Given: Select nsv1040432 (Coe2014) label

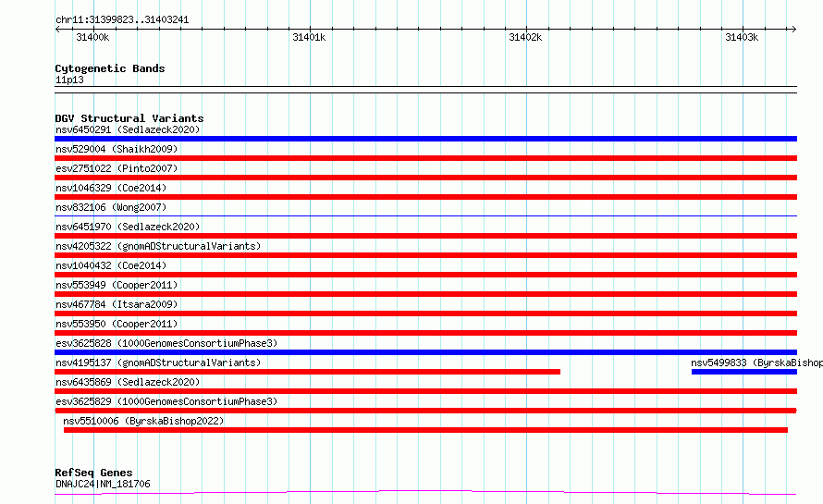Looking at the screenshot, I should point(111,265).
